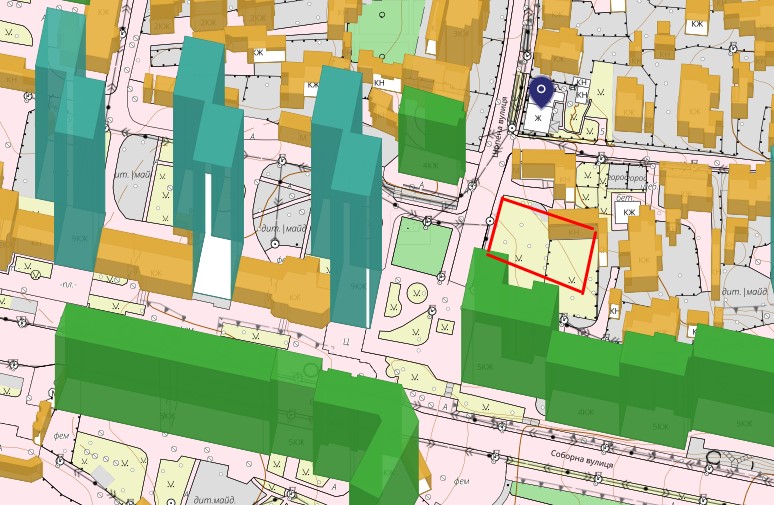Click the dark blue location pin marker
The height and width of the screenshot is (505, 774).
point(542,92)
